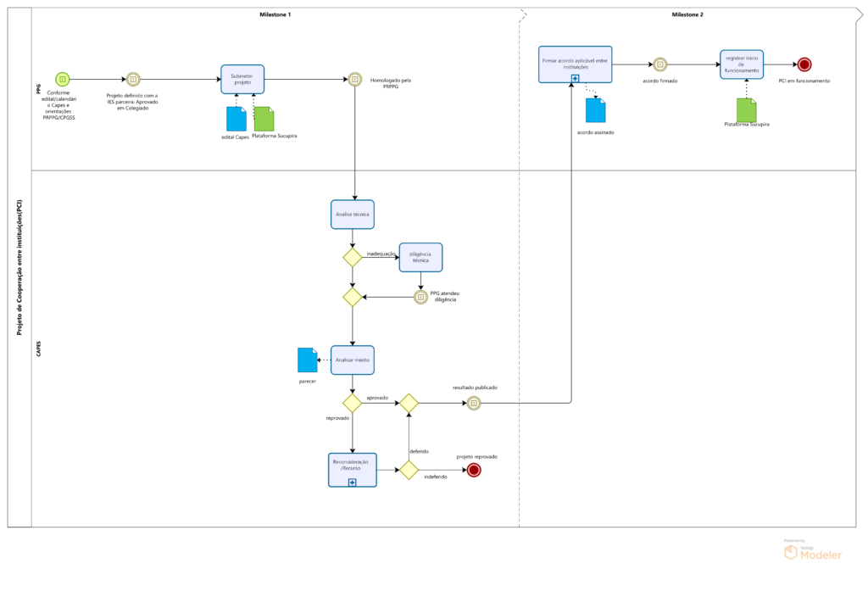Select the blue 'parecer' document icon
The width and height of the screenshot is (868, 597).
click(307, 360)
